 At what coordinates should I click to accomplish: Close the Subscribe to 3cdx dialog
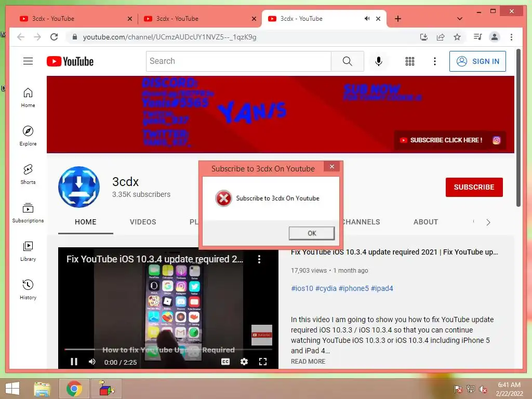tap(332, 166)
